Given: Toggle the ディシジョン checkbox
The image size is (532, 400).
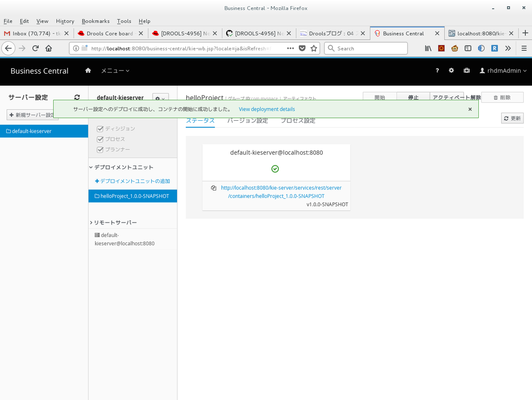Looking at the screenshot, I should 100,129.
